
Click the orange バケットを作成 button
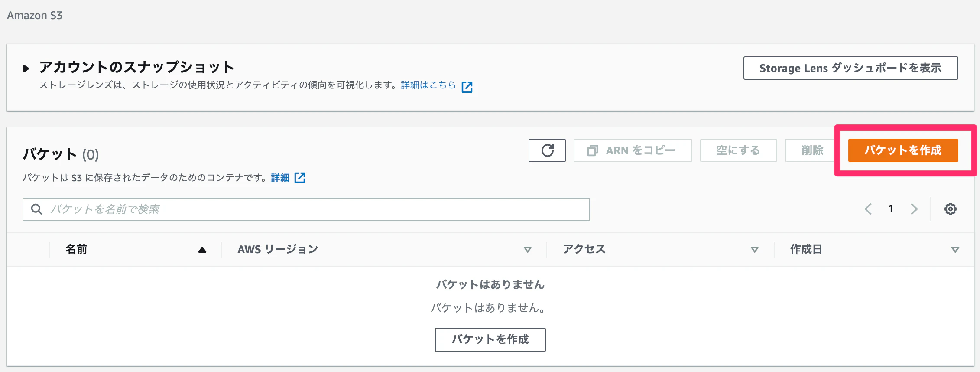pyautogui.click(x=903, y=150)
